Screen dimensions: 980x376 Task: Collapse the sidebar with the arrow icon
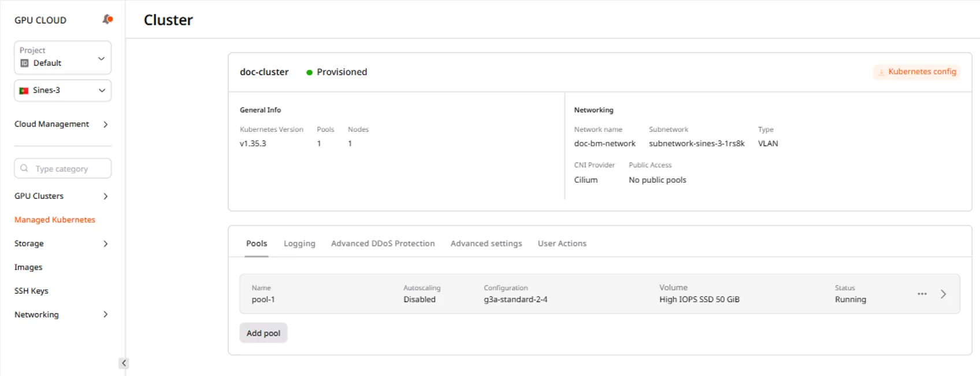pyautogui.click(x=124, y=363)
